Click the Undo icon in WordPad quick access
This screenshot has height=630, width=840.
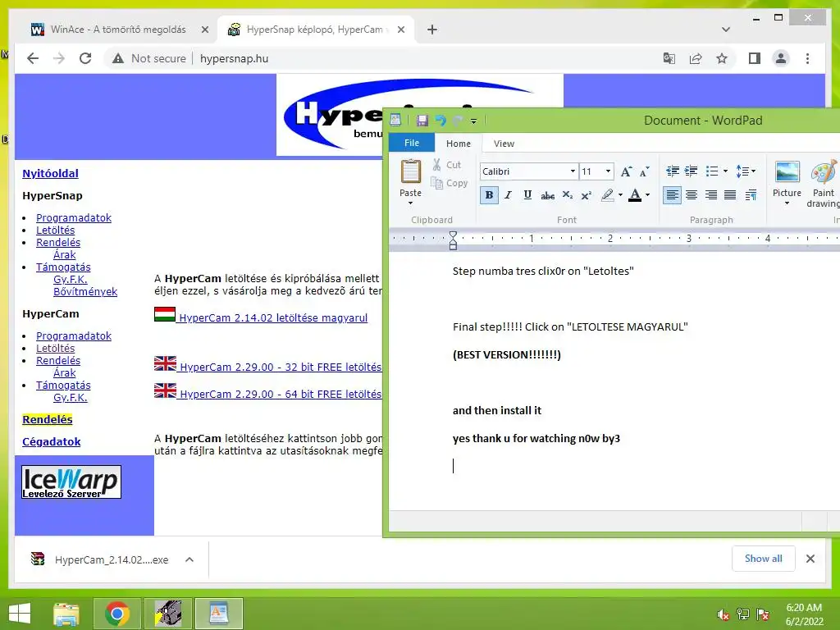(x=441, y=121)
